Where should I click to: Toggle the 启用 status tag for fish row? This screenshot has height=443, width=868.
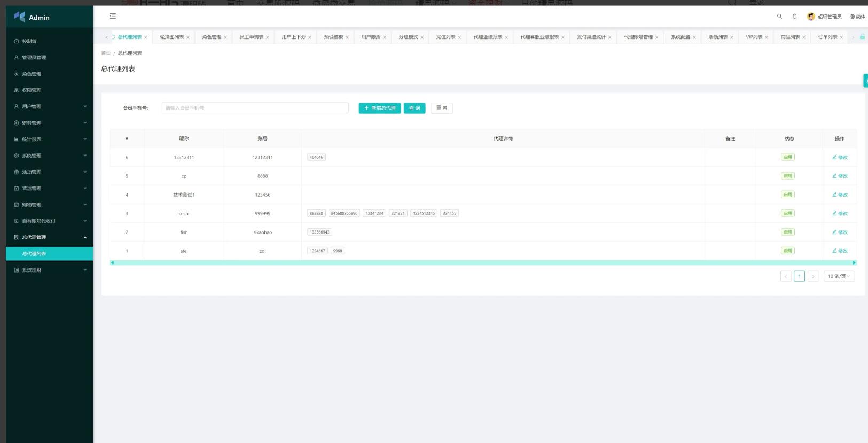coord(787,232)
